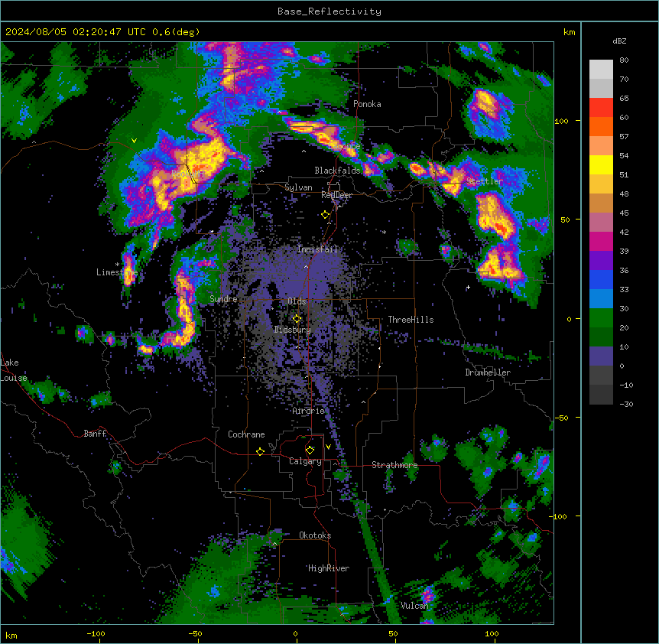Click the Innisfail city label

coord(317,249)
